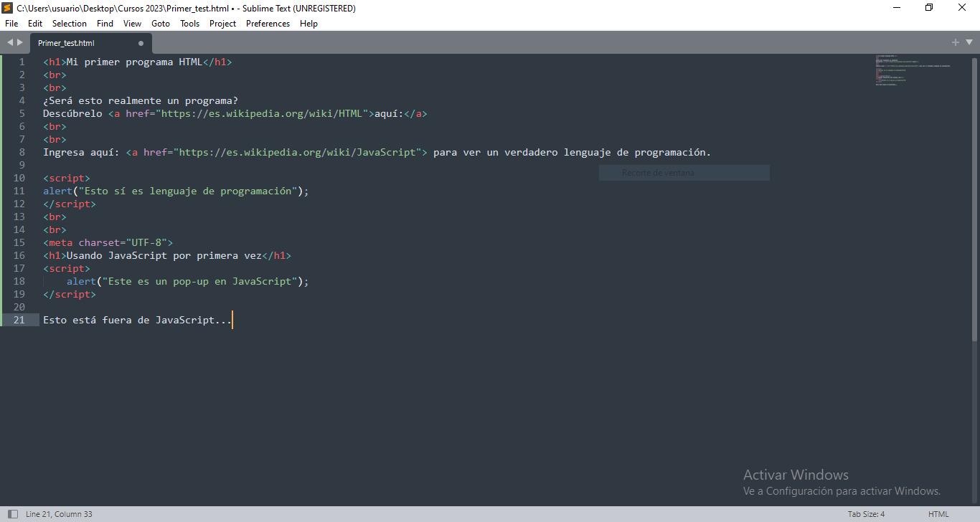Viewport: 980px width, 522px height.
Task: Click line number 15 in gutter
Action: (19, 242)
